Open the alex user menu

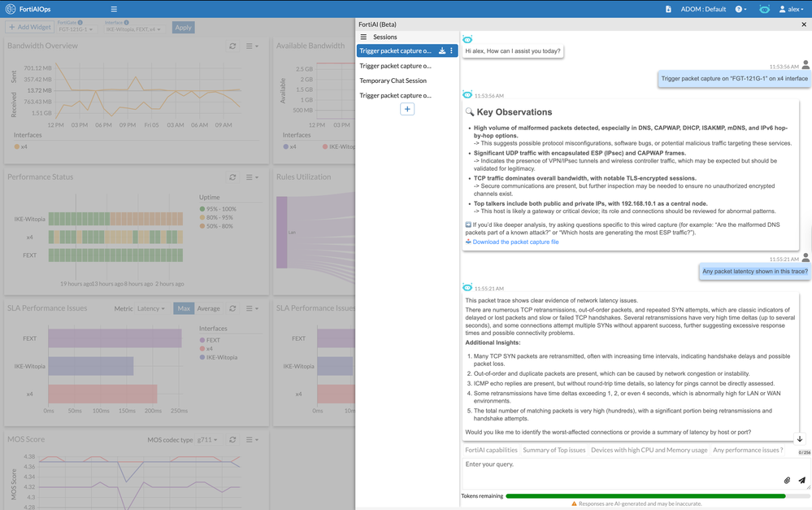coord(792,9)
